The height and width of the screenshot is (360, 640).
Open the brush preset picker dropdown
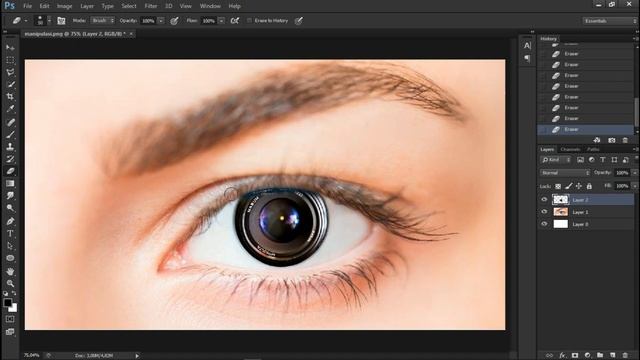pos(49,21)
